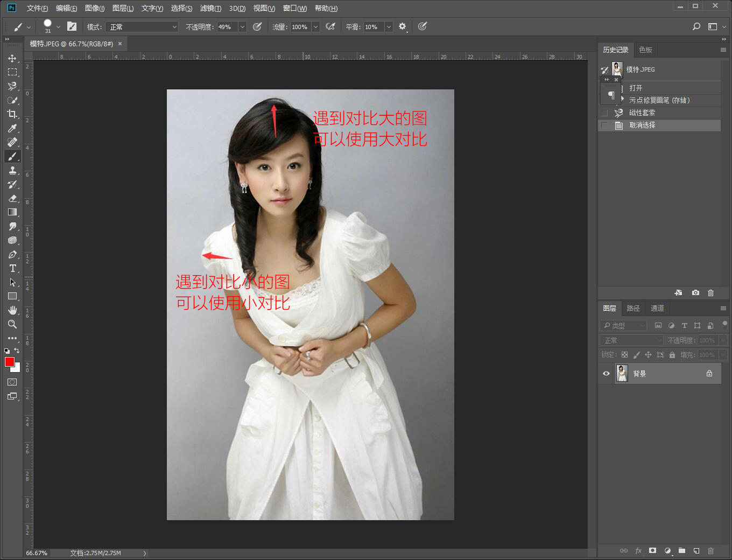Select the Rectangle shape tool
This screenshot has height=560, width=732.
(12, 296)
